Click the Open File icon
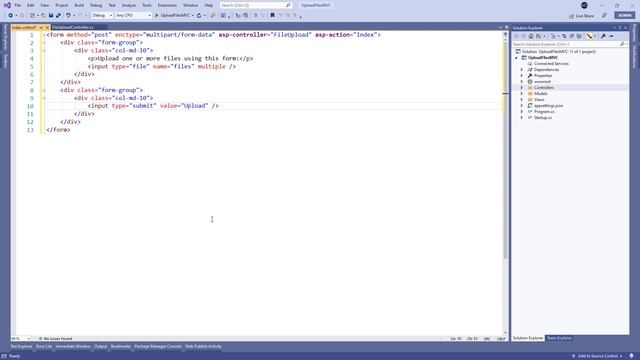 click(43, 16)
